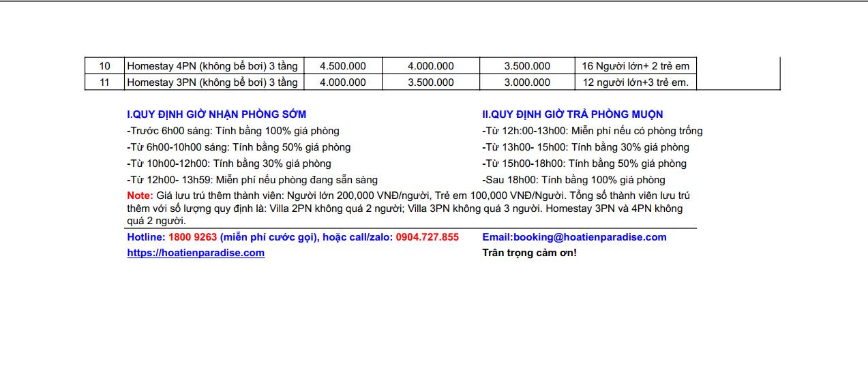Click the "Trước 6h00 sáng" rule line
The image size is (868, 372).
coord(233,131)
